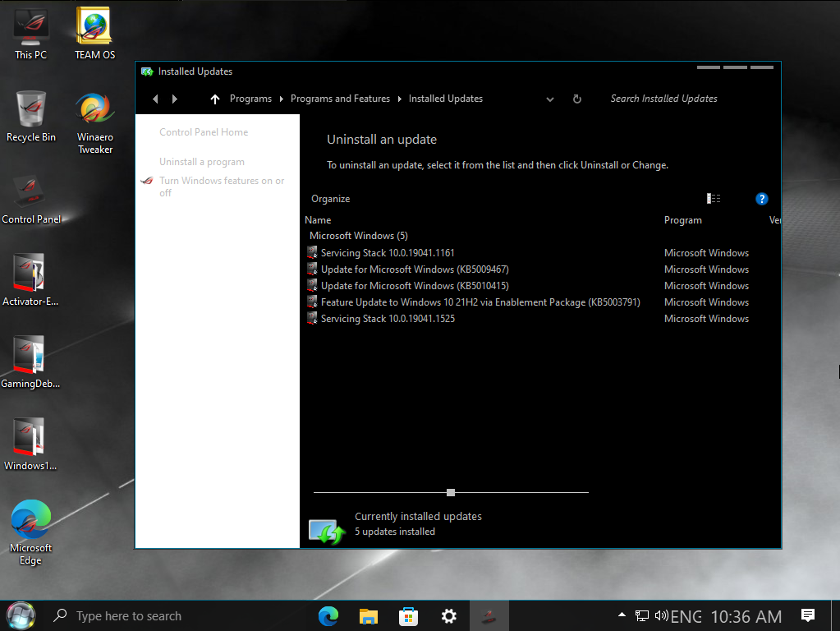Select Control Panel desktop icon
The height and width of the screenshot is (631, 840).
[31, 199]
